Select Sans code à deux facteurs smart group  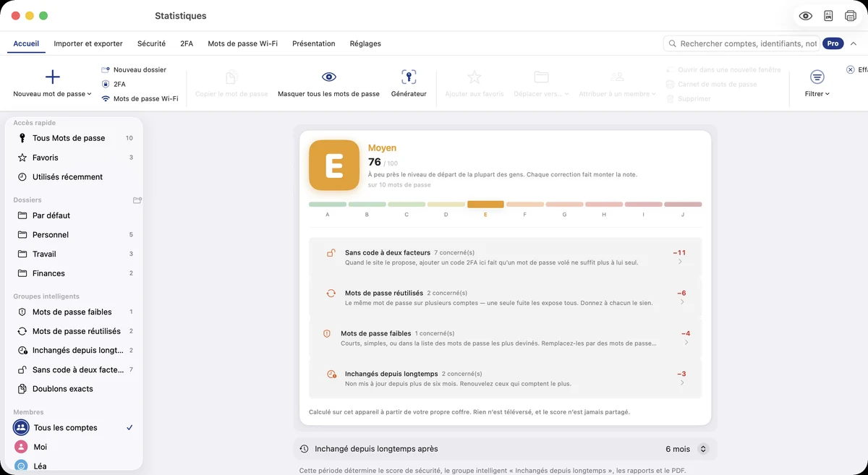[75, 369]
